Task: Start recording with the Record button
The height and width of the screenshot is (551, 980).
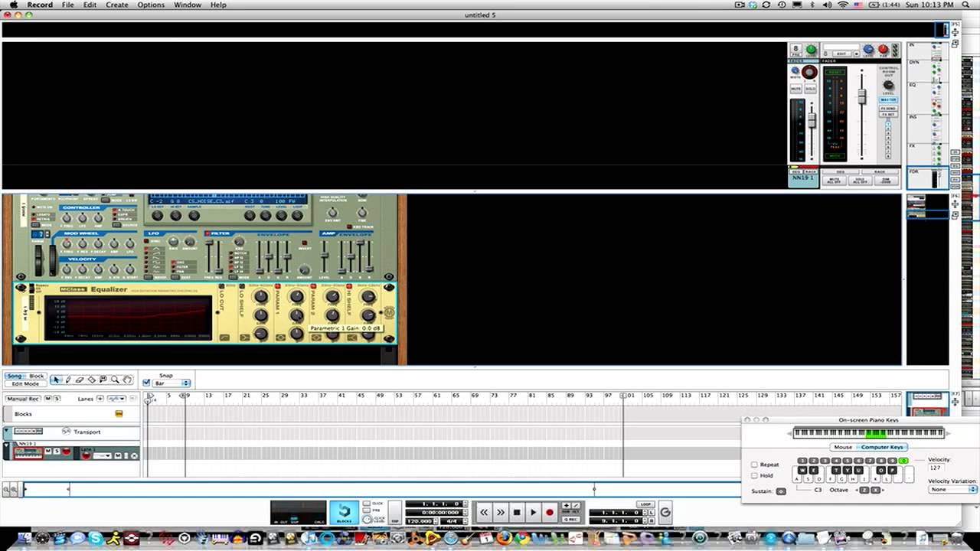Action: tap(550, 512)
